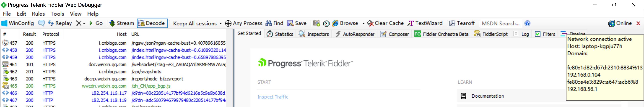This screenshot has height=107, width=644.
Task: Click the timer stopwatch toolbar icon
Action: coord(326,23)
